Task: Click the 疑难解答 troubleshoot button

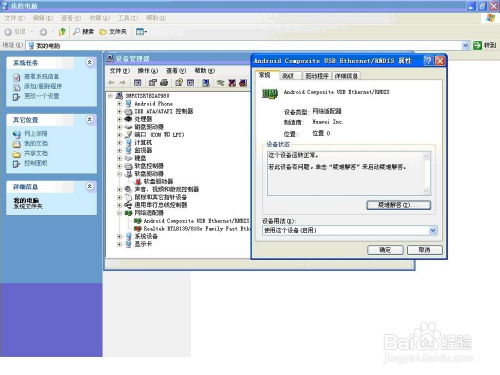Action: pyautogui.click(x=399, y=205)
